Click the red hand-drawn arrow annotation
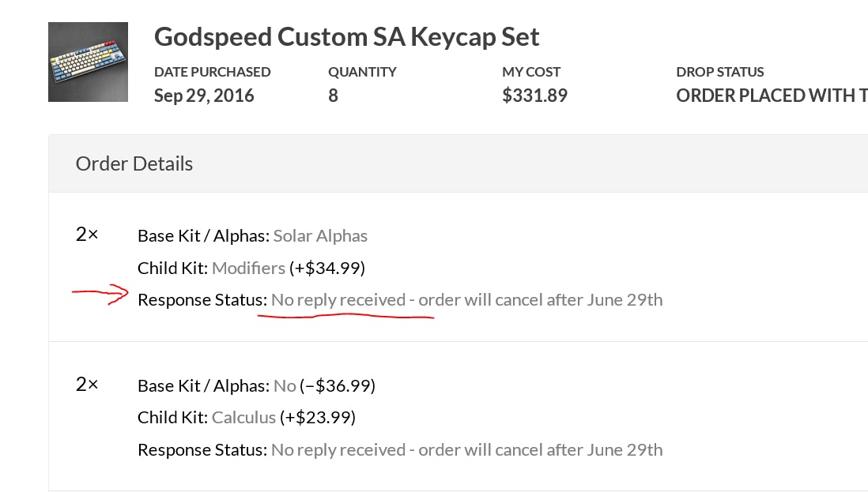Screen dimensions: 868x492 click(x=100, y=295)
